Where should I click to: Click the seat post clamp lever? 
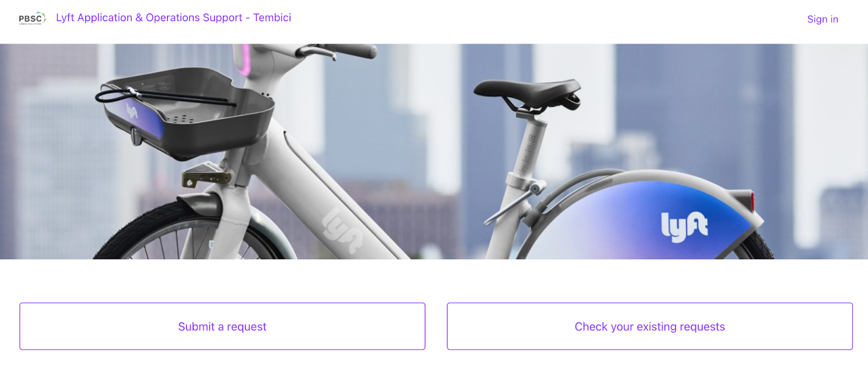click(513, 203)
